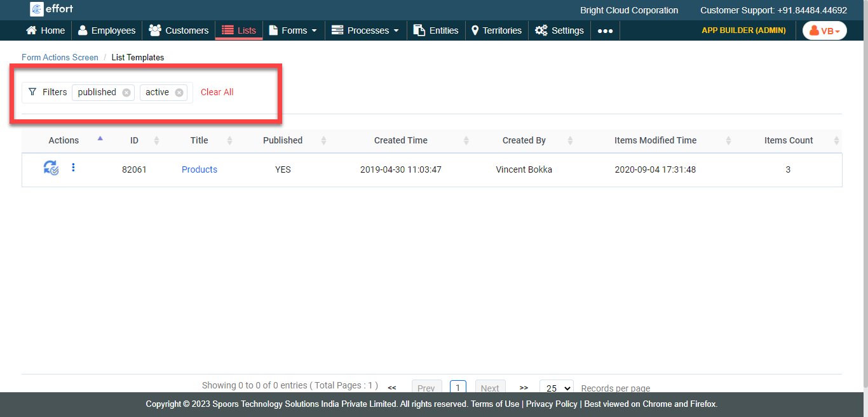Click the sync refresh icon for Products

pos(51,168)
